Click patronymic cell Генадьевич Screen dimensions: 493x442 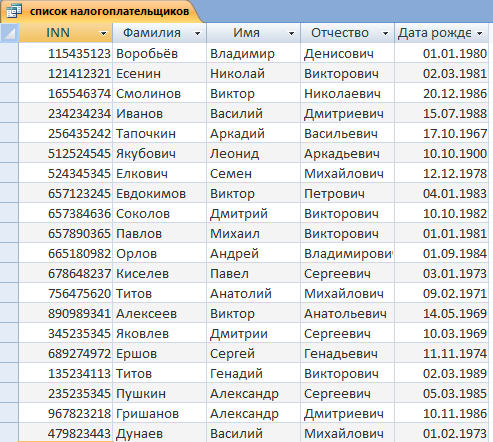pyautogui.click(x=348, y=353)
